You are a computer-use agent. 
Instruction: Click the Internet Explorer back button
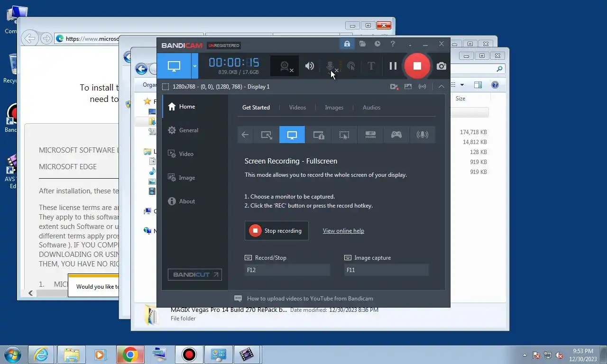pos(30,38)
